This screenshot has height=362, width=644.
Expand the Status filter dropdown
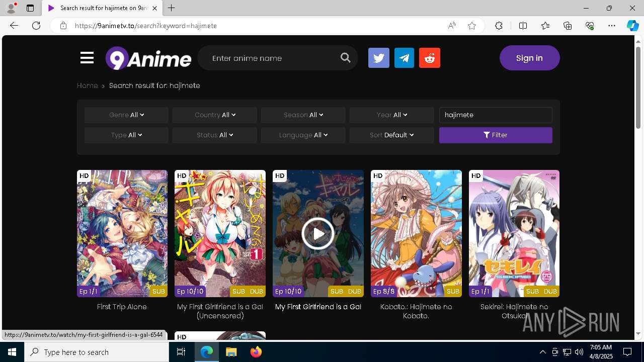[215, 135]
